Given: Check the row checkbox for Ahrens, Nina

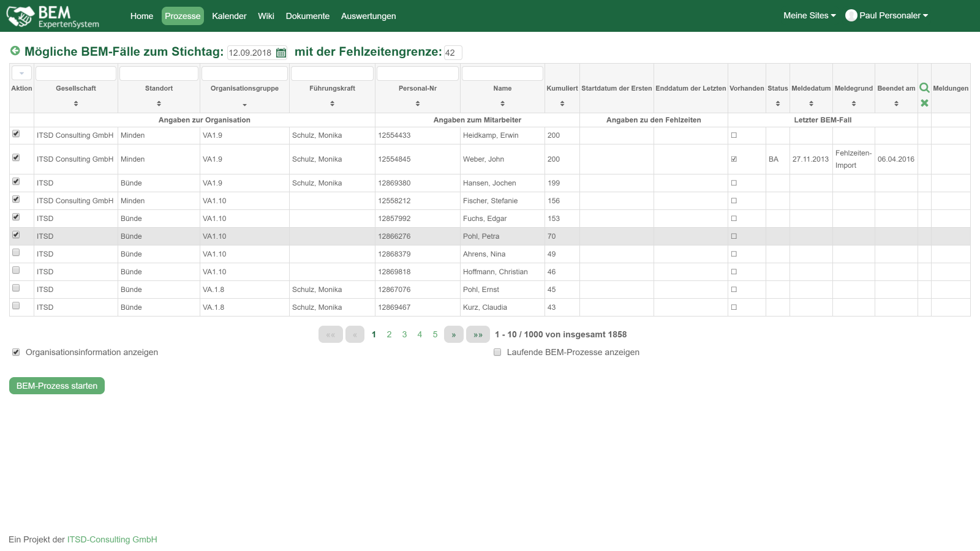Looking at the screenshot, I should [16, 253].
